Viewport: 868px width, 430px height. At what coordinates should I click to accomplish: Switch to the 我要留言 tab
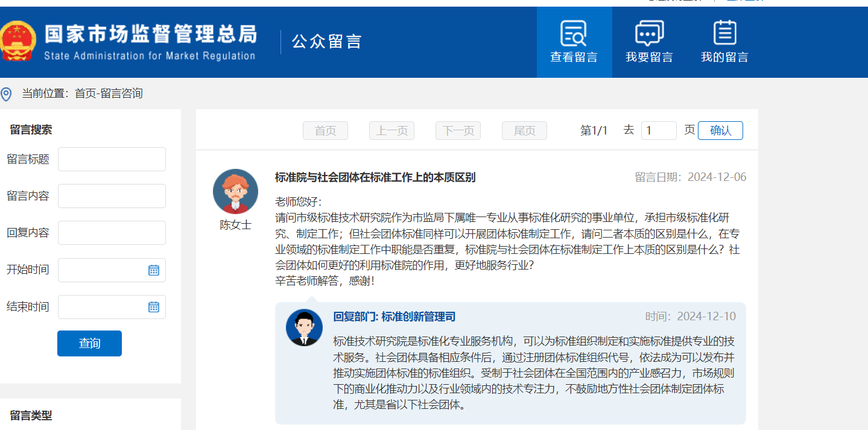point(649,42)
